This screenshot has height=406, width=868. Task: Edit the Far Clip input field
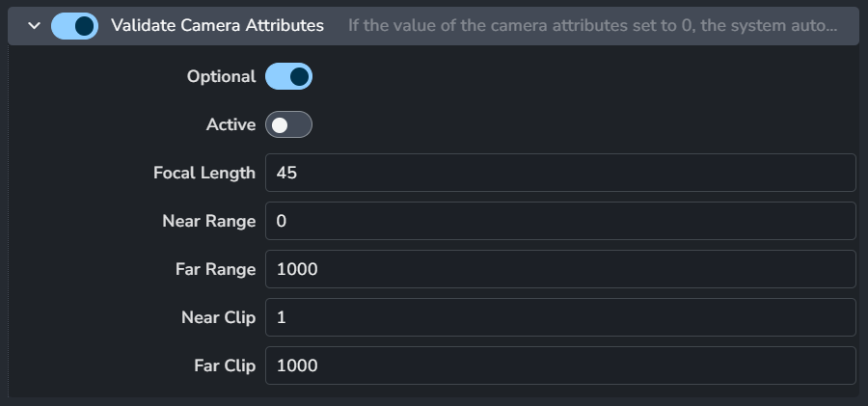560,365
